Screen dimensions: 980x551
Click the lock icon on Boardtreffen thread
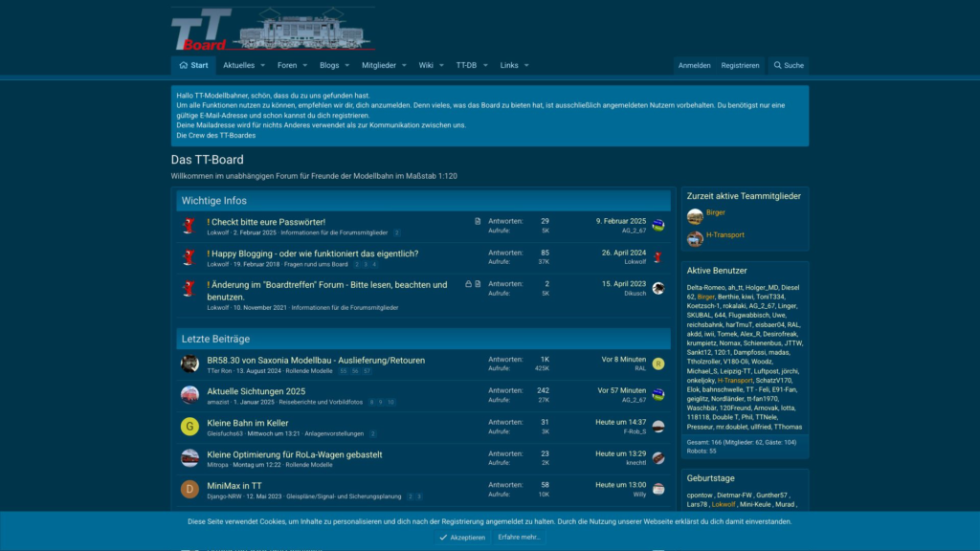[x=468, y=283]
